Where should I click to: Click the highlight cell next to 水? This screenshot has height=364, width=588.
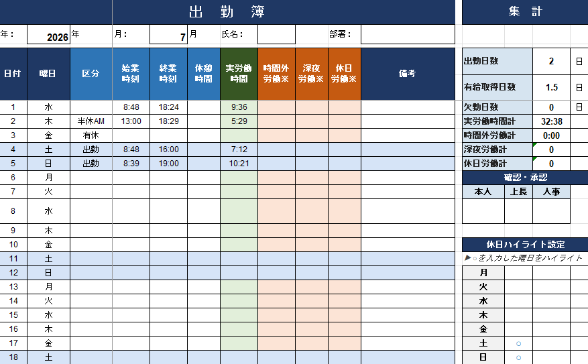[519, 300]
